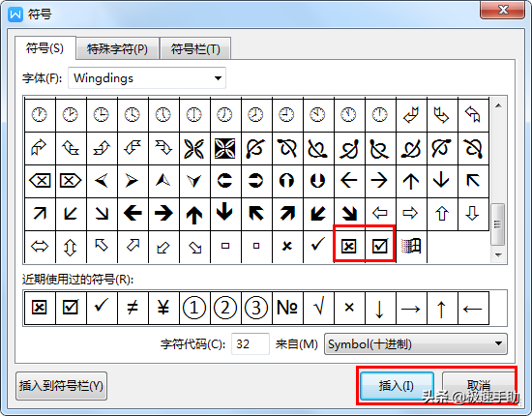Viewport: 532px width, 416px height.
Task: Click the symbol grid scrollbar thumb
Action: pos(498,223)
